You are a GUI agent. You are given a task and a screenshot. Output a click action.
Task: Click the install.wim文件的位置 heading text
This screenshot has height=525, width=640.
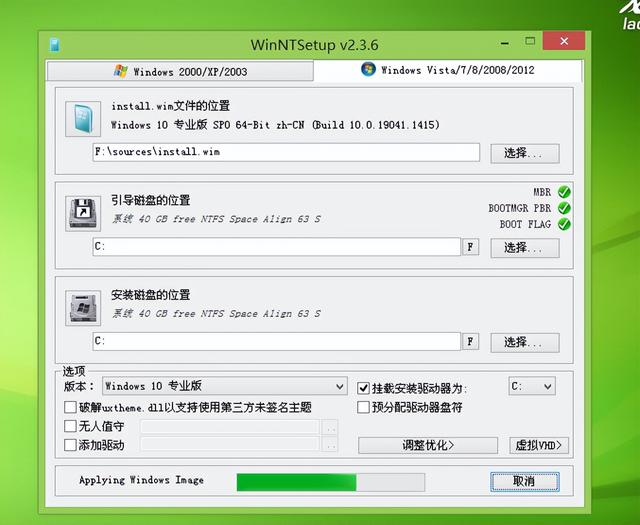point(171,106)
